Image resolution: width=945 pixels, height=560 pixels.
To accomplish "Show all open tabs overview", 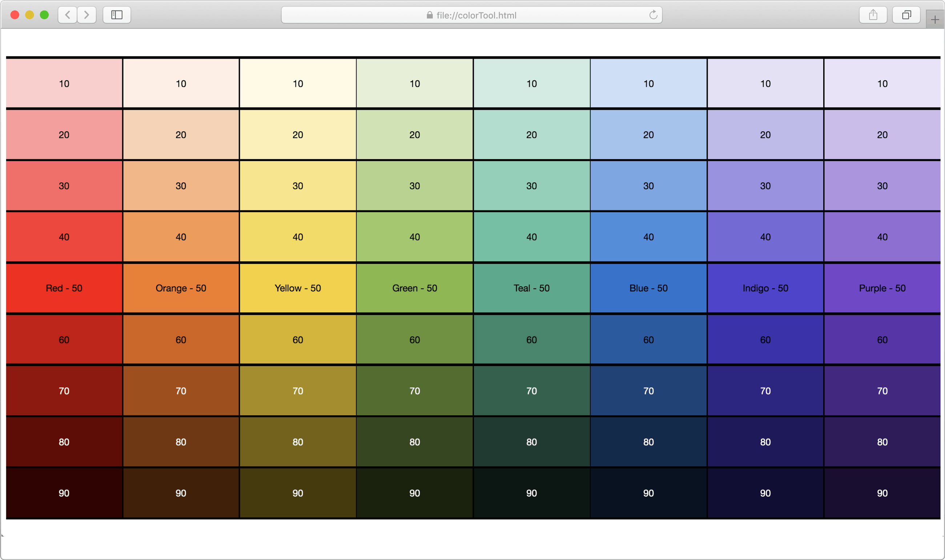I will (906, 15).
